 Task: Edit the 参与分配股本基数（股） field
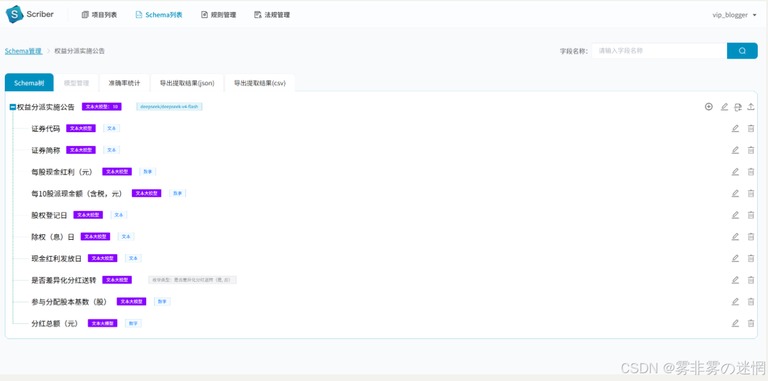[x=735, y=301]
